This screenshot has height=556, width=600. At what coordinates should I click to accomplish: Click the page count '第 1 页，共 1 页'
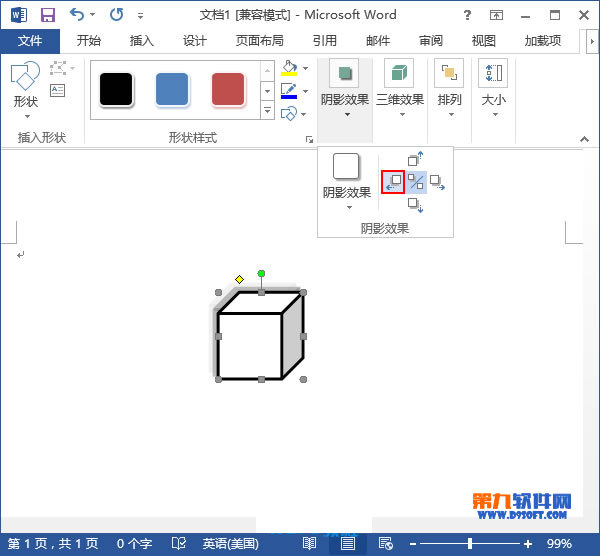[53, 544]
